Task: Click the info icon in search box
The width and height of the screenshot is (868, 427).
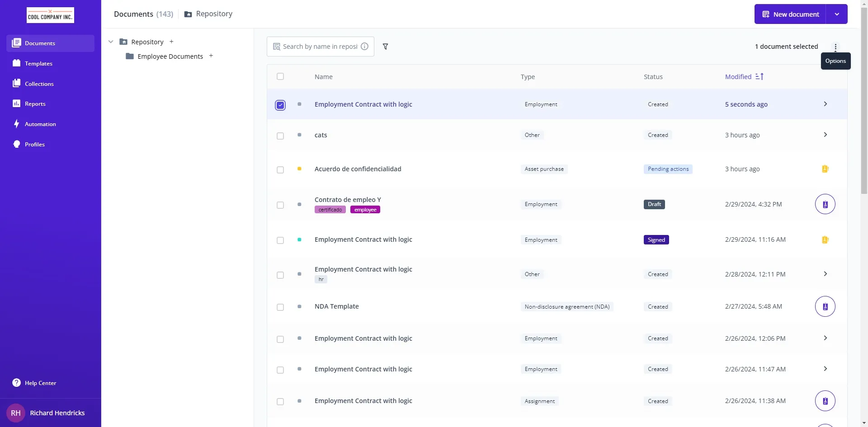Action: point(364,47)
